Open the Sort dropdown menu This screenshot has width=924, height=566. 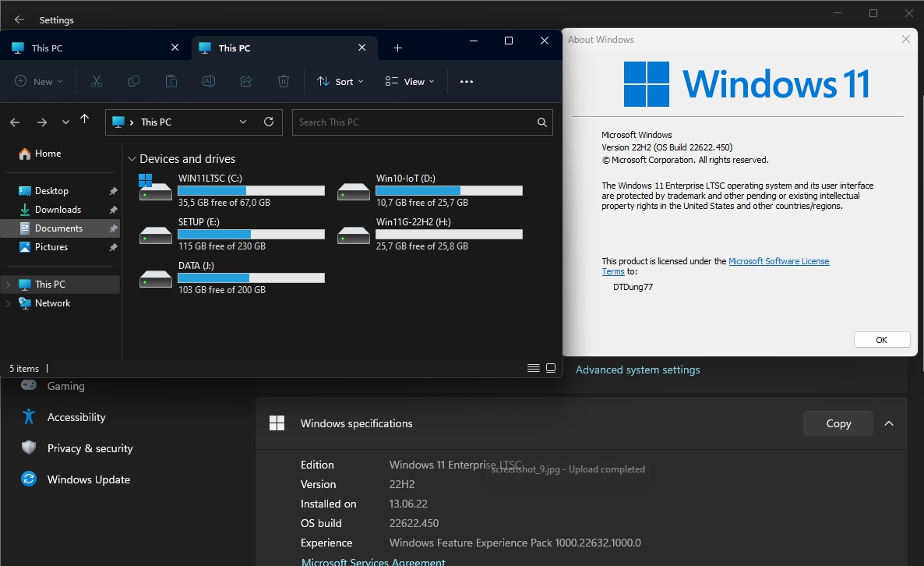pos(340,81)
